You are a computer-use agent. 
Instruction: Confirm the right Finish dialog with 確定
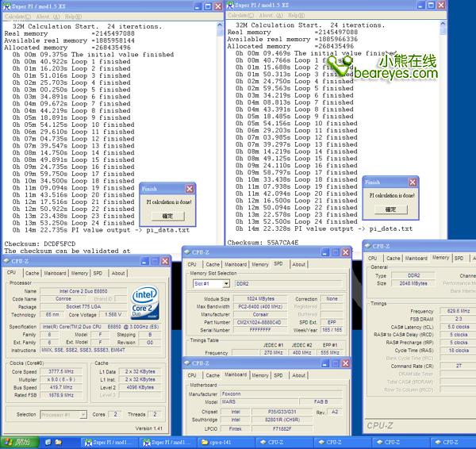click(x=390, y=209)
